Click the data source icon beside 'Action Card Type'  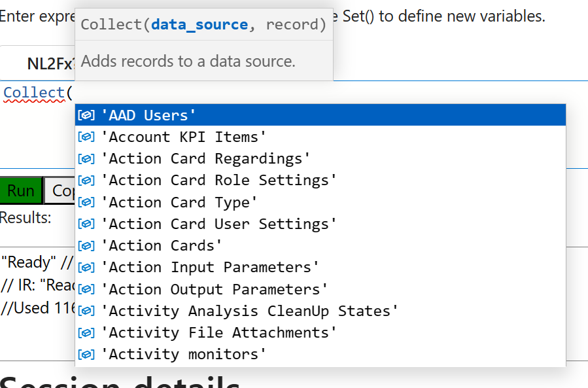click(86, 202)
